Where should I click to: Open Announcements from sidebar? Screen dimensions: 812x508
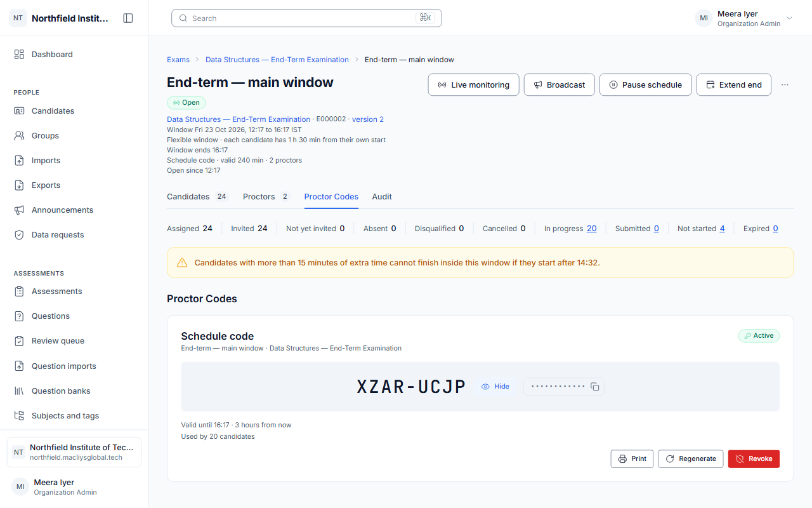74,210
